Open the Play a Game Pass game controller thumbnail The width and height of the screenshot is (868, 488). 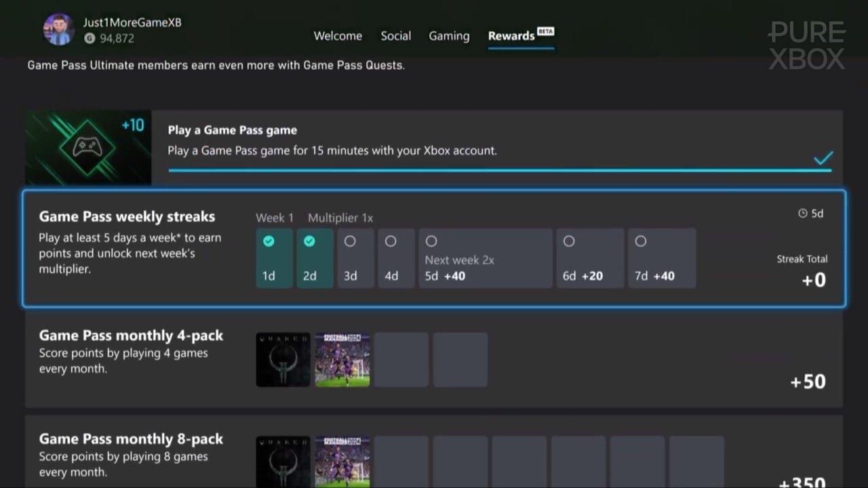[88, 148]
